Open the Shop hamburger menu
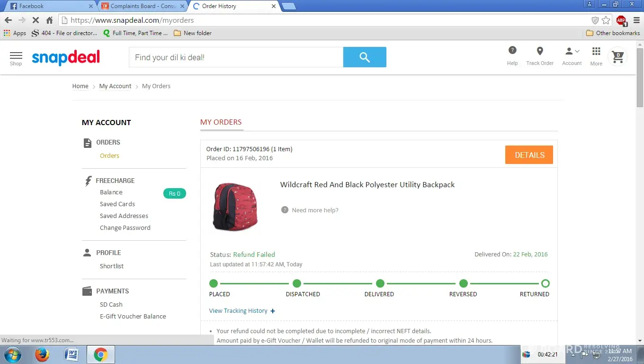Screen dimensions: 644x364 pyautogui.click(x=16, y=58)
